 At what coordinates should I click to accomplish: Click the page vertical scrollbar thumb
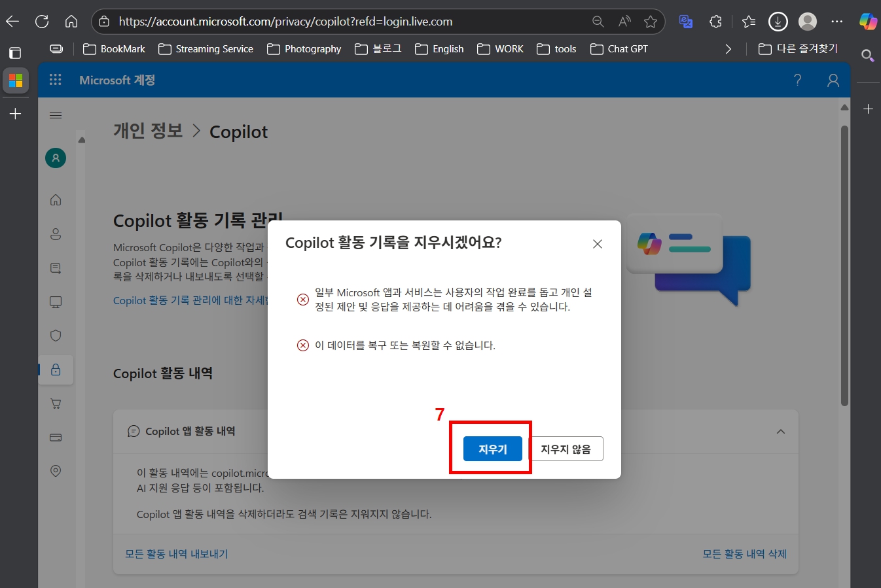pyautogui.click(x=844, y=265)
